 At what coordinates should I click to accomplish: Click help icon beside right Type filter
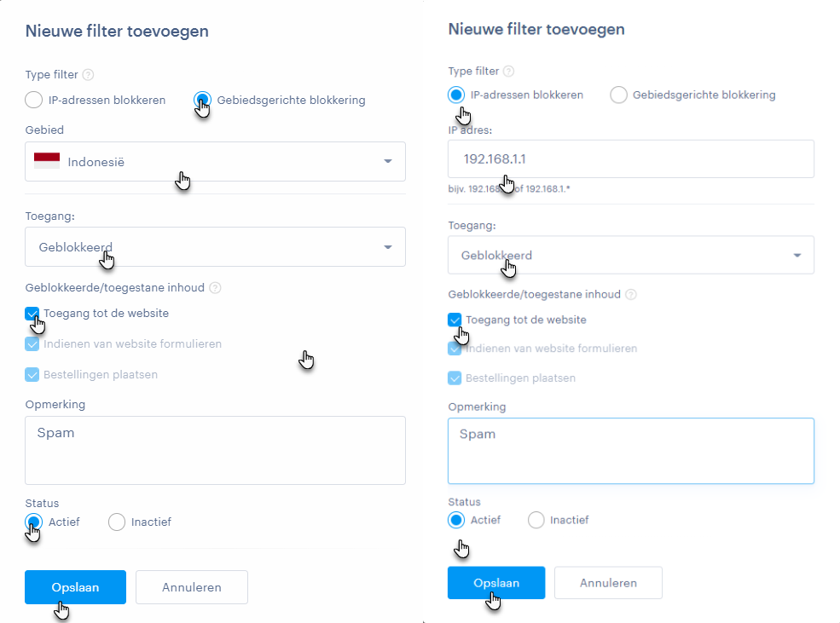click(509, 72)
